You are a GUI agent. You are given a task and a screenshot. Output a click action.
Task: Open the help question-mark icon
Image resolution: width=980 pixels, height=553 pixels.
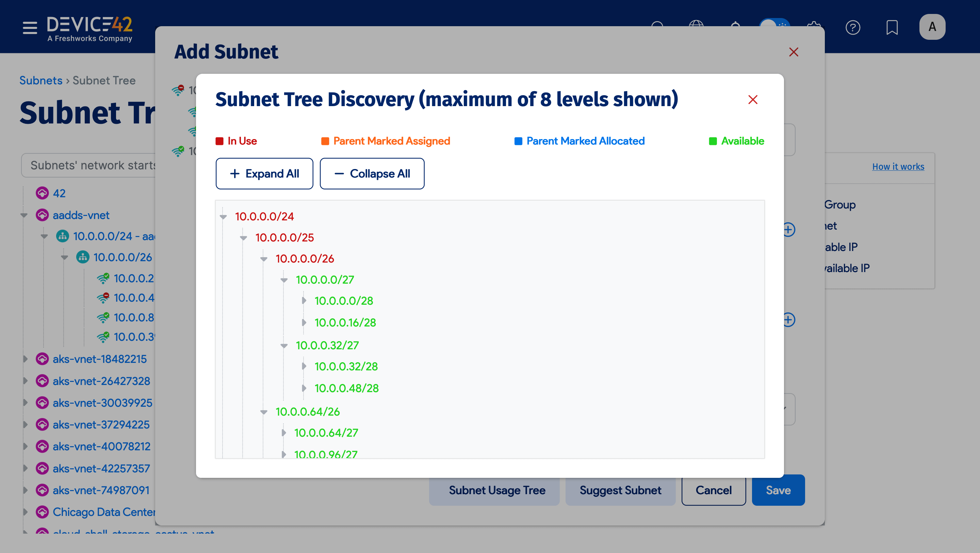pos(853,28)
